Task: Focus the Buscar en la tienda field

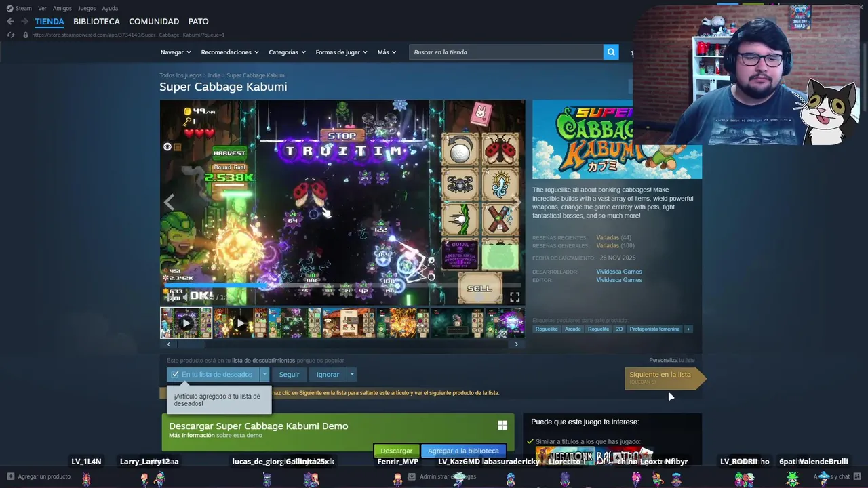Action: (507, 52)
